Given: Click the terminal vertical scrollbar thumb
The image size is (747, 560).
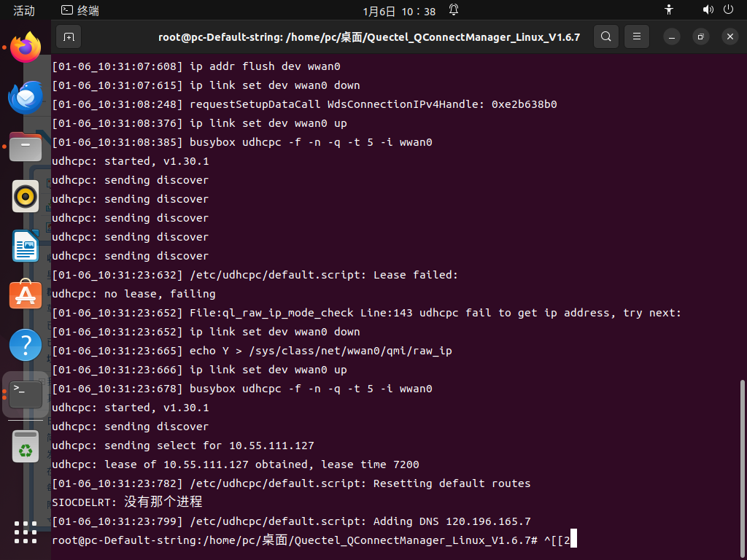Looking at the screenshot, I should pos(742,467).
